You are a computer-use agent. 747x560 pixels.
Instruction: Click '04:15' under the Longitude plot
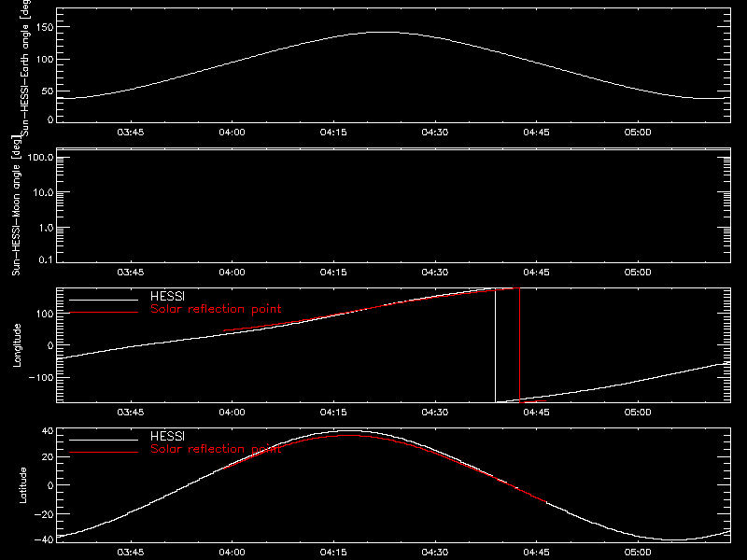click(333, 412)
